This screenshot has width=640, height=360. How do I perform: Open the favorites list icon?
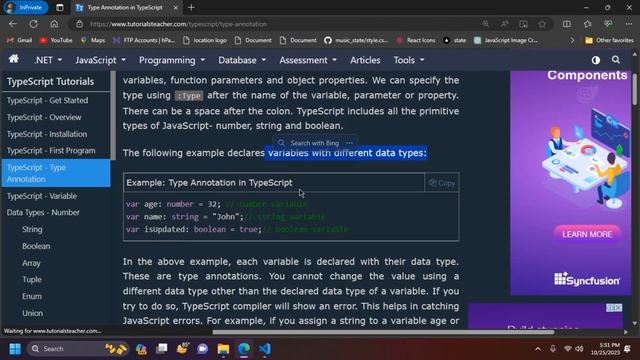[587, 24]
